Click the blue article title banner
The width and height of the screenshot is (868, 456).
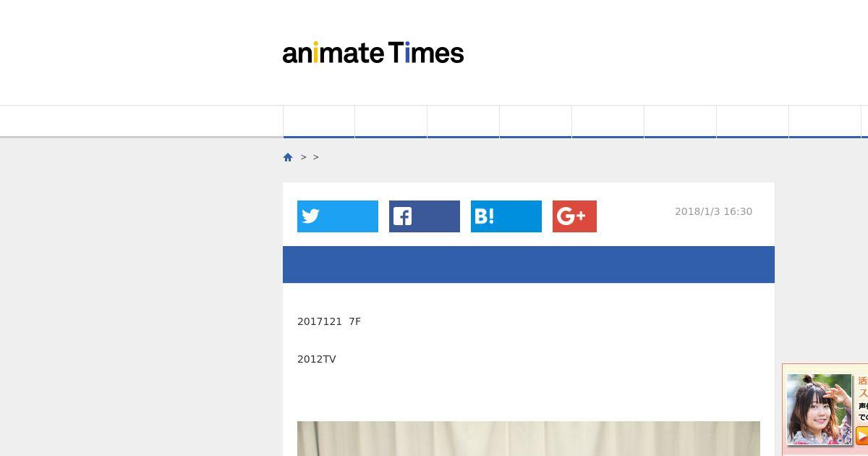[x=529, y=264]
